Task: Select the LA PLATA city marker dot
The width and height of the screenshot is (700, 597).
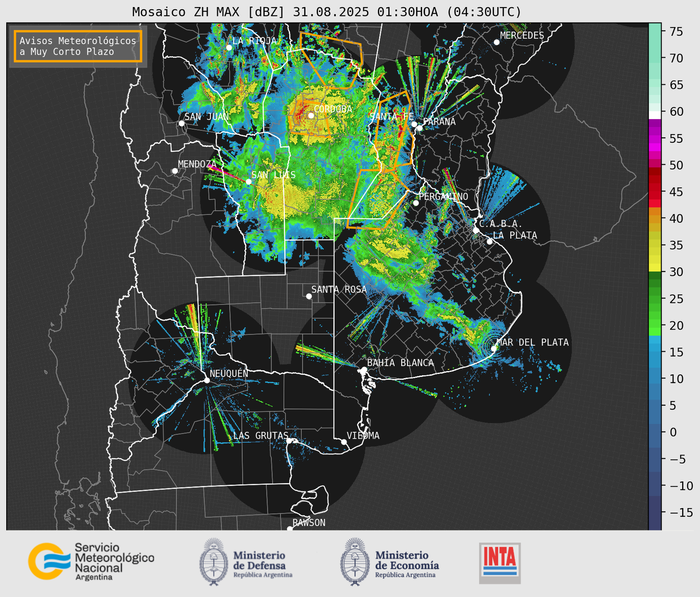Action: (490, 242)
